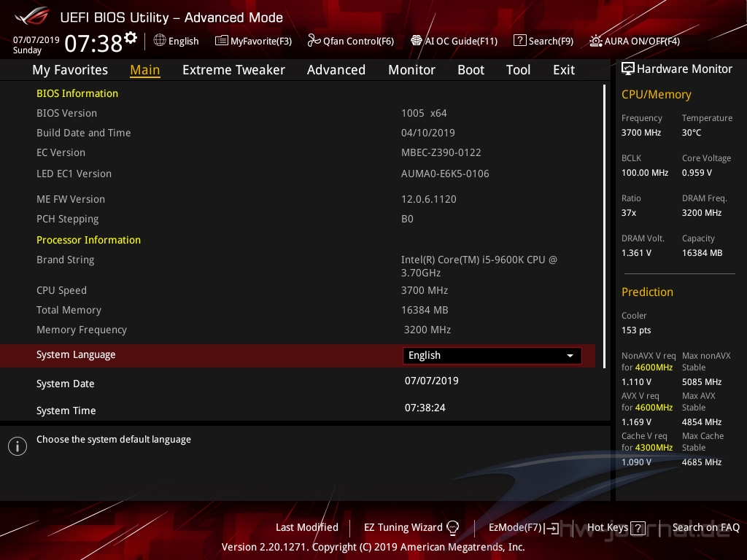Viewport: 747px width, 560px height.
Task: Click the BIOS Information heading
Action: [77, 93]
